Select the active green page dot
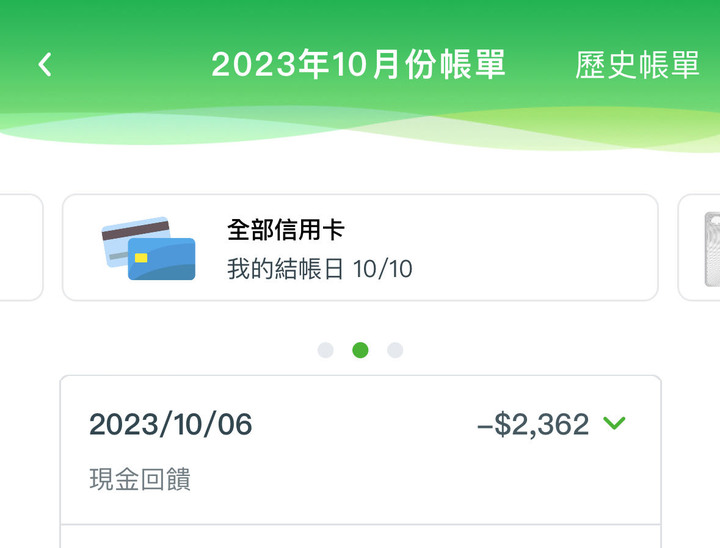Image resolution: width=720 pixels, height=548 pixels. 360,350
